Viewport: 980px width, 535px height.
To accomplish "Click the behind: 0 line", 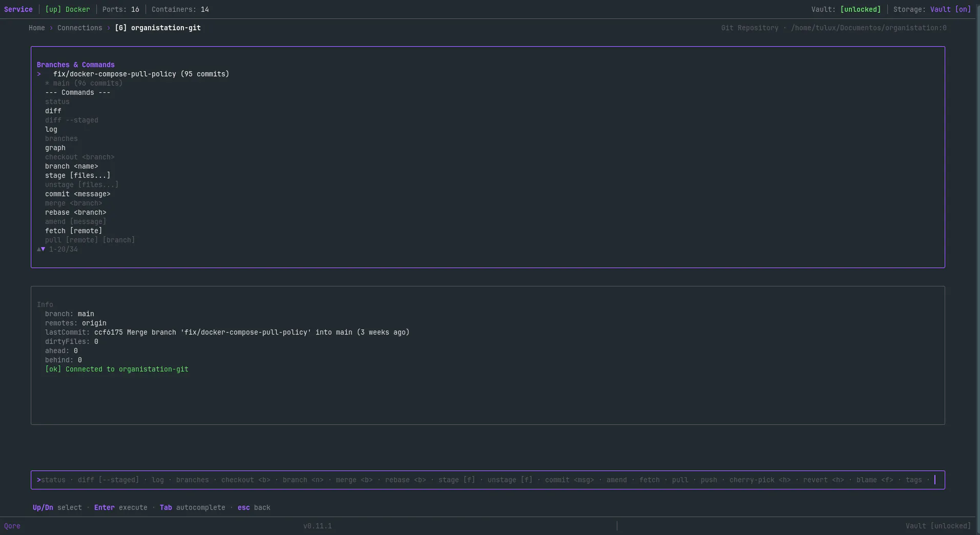I will tap(63, 360).
